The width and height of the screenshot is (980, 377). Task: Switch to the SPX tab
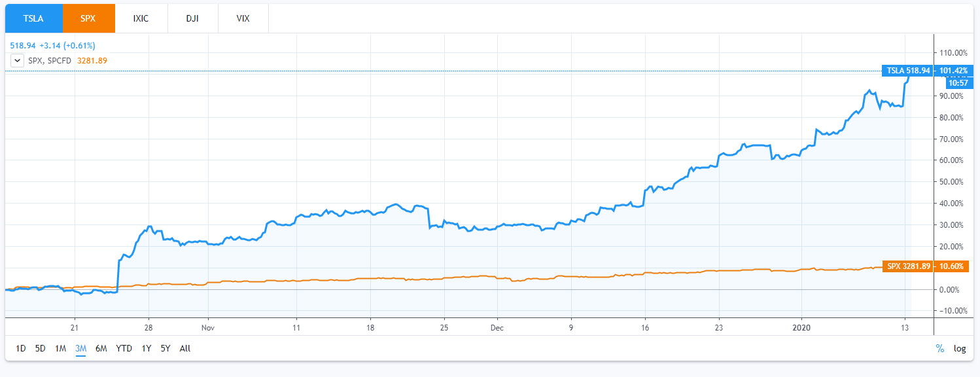click(x=88, y=18)
